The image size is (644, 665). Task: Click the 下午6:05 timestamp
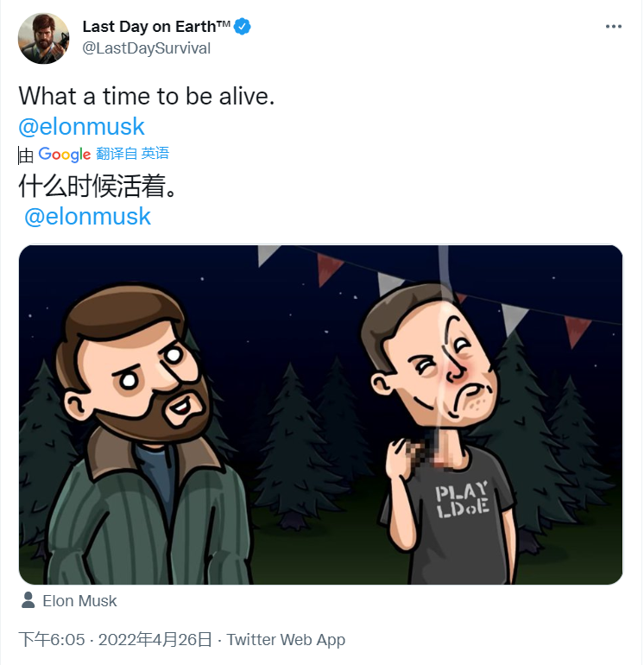click(x=52, y=640)
